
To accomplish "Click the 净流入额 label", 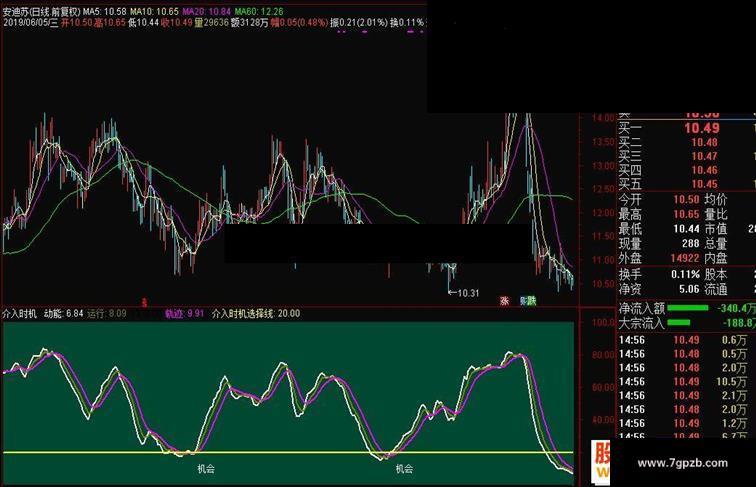I will pyautogui.click(x=642, y=308).
